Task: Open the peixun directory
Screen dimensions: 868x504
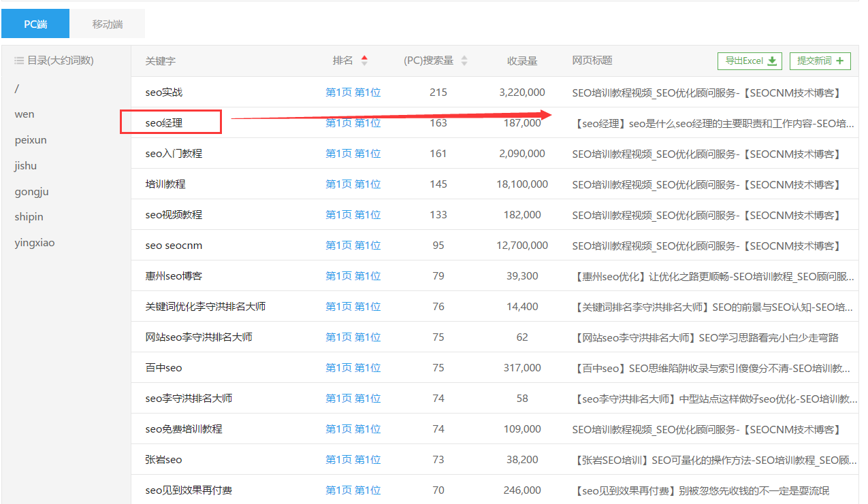Action: pyautogui.click(x=31, y=140)
